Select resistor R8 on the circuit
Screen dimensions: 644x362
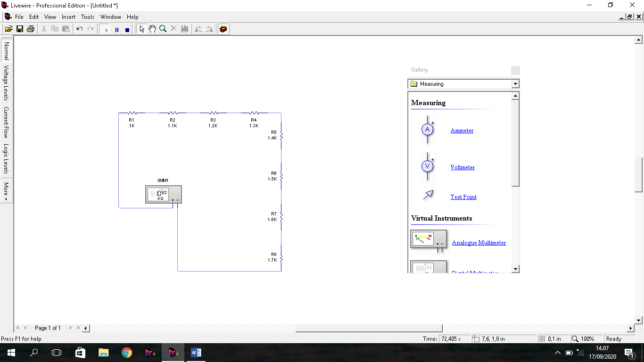(281, 257)
